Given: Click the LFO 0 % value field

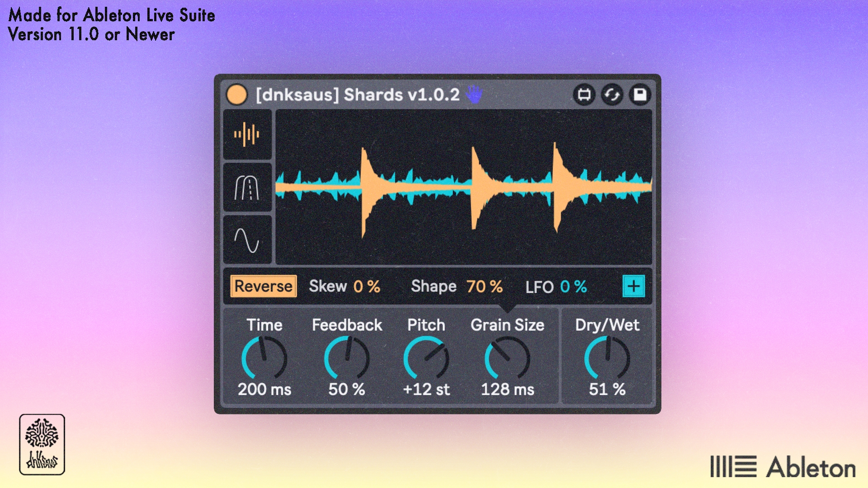Looking at the screenshot, I should (x=573, y=286).
